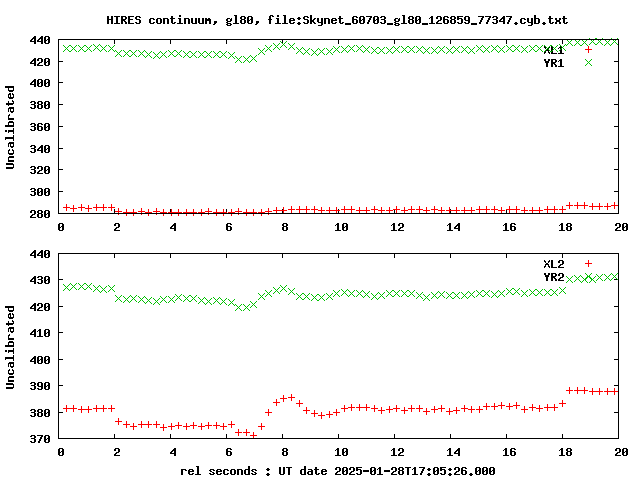Click the 410 y-axis tick label
The height and width of the screenshot is (480, 640).
tap(40, 333)
